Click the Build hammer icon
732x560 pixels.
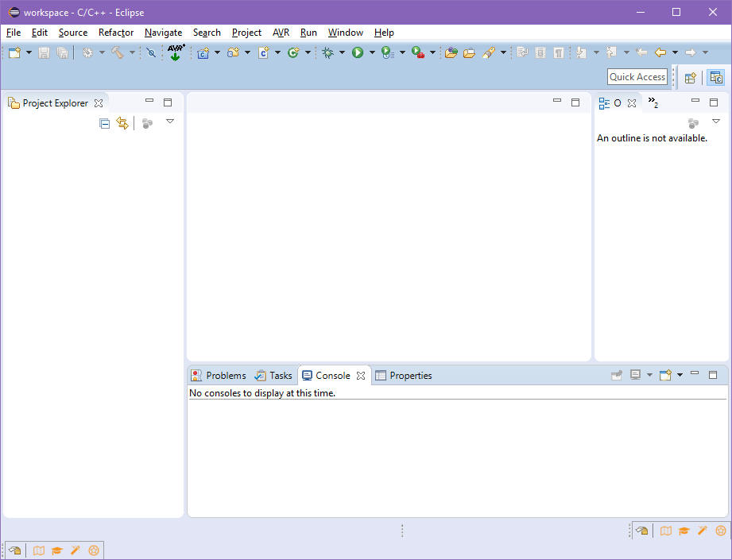pyautogui.click(x=117, y=52)
